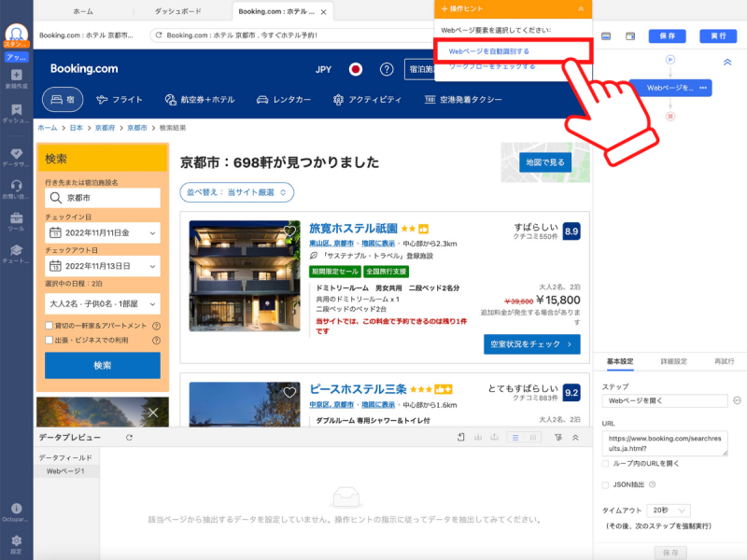Check 出張・ビジネスでの利用 checkbox
Viewport: 747px width, 560px height.
49,340
